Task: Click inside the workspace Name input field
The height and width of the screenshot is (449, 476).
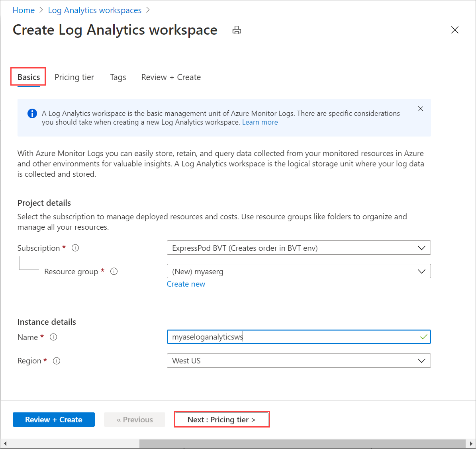Action: tap(279, 336)
